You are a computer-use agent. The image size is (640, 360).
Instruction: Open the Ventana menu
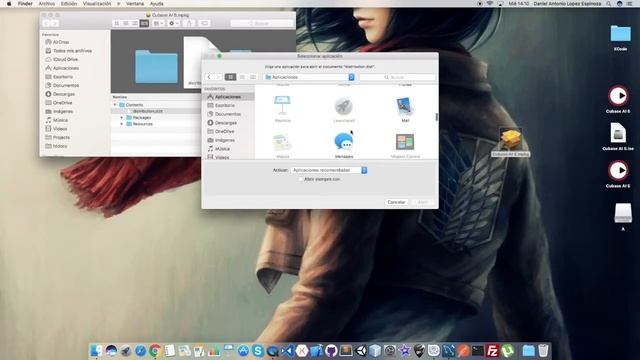[135, 4]
